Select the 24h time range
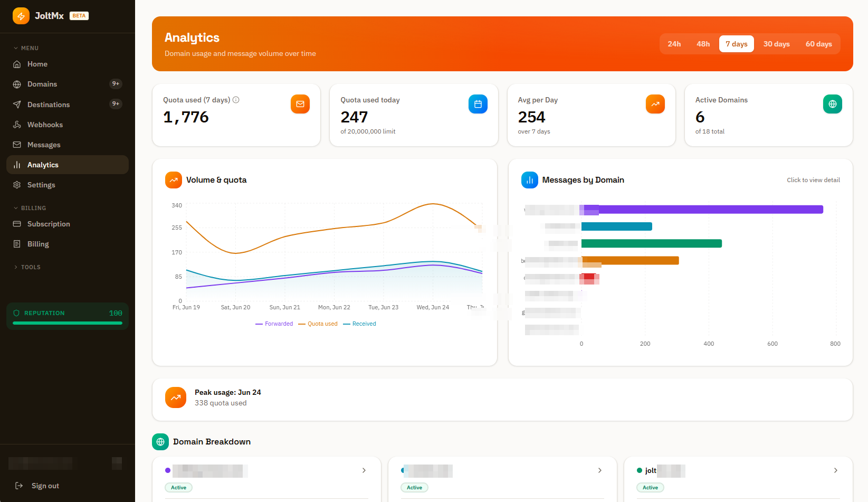Image resolution: width=868 pixels, height=502 pixels. point(674,44)
